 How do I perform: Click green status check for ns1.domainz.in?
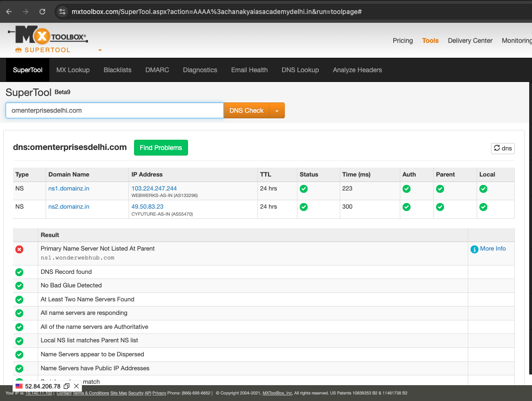[x=303, y=189]
